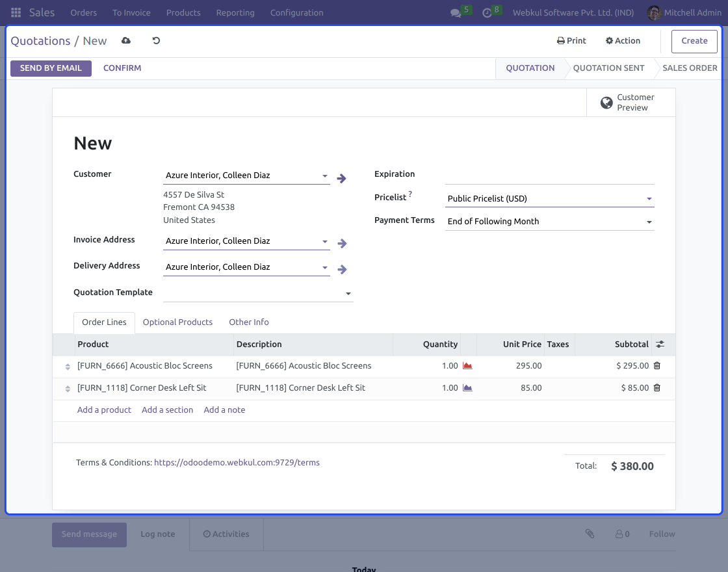Click the Confirm button
This screenshot has width=728, height=572.
tap(122, 68)
